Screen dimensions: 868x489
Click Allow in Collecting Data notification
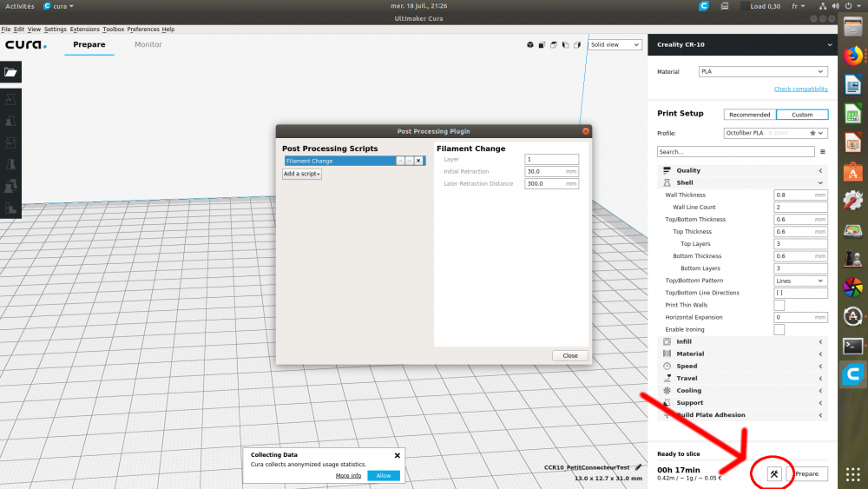[384, 476]
